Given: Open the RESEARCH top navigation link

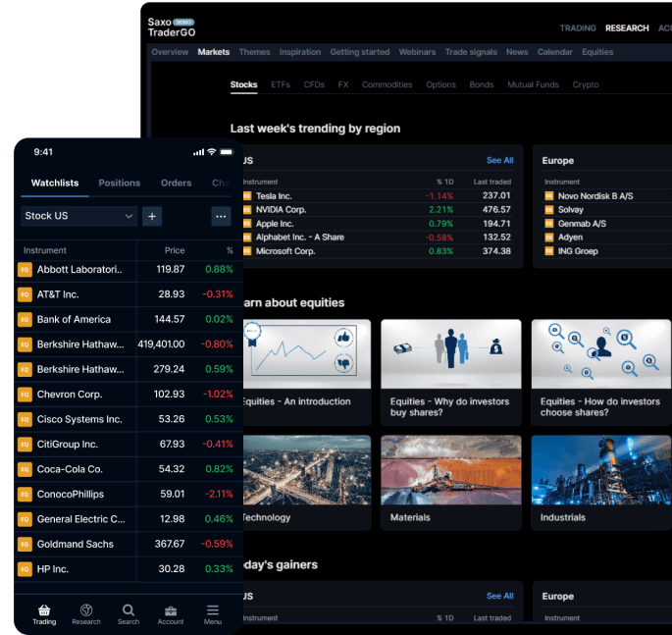Looking at the screenshot, I should click(x=627, y=28).
